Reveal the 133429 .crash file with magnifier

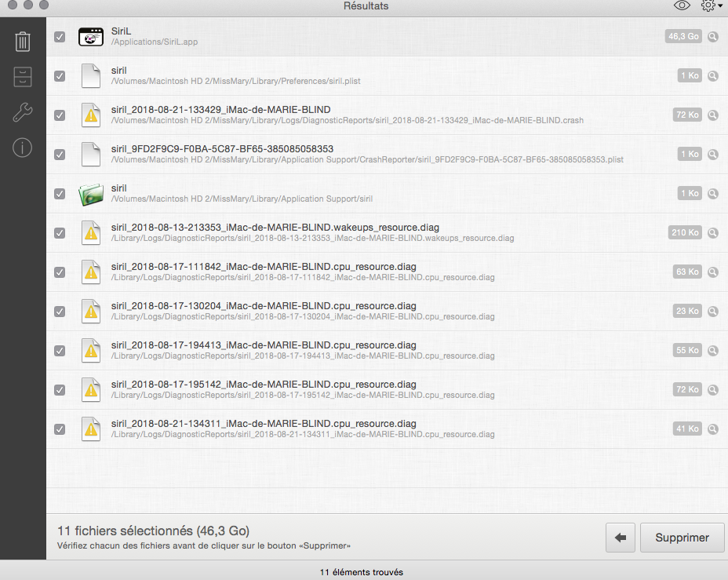click(712, 115)
